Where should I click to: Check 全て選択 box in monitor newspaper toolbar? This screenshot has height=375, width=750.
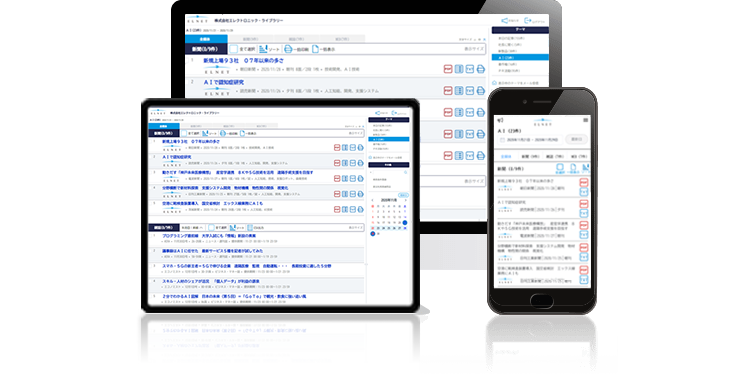coord(233,49)
